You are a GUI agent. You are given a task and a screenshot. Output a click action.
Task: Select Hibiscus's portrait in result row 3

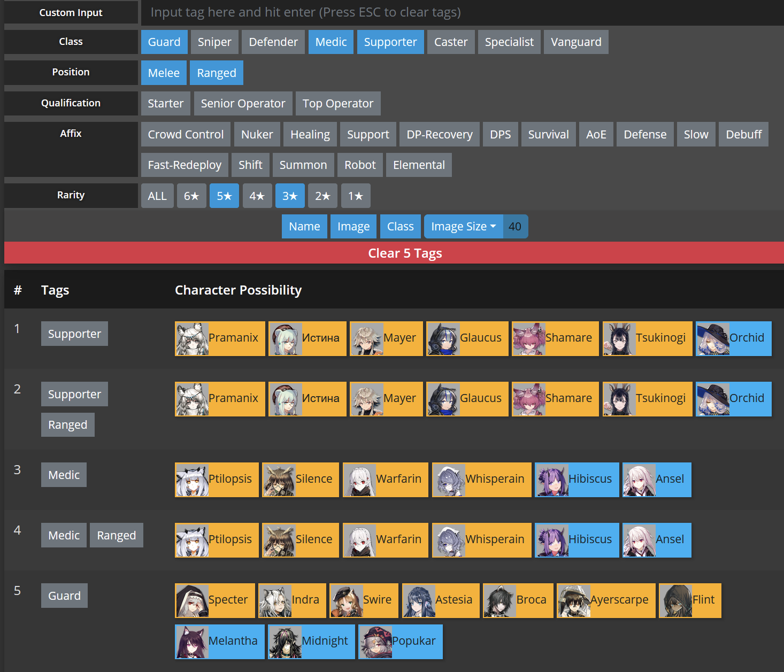pos(552,480)
